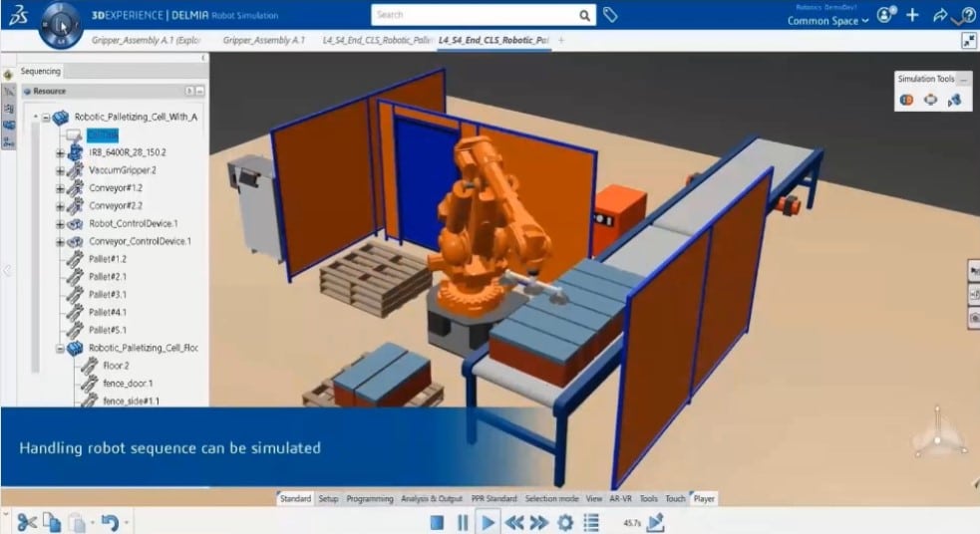Collapse Robotic_Palletizing_Cell_With_A root node
980x534 pixels.
click(x=46, y=118)
